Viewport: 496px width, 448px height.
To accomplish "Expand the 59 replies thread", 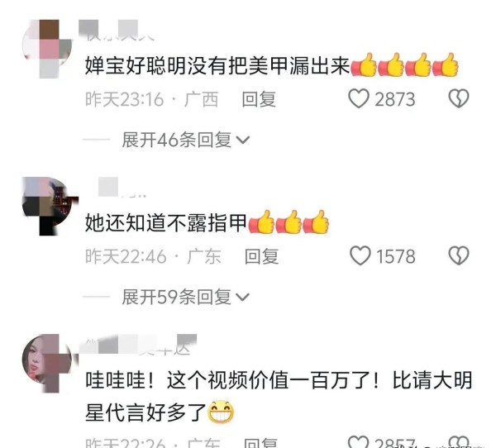I will point(186,297).
